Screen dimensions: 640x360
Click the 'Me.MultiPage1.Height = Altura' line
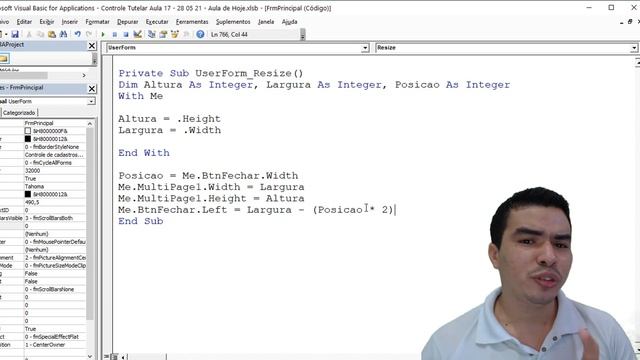click(x=211, y=198)
